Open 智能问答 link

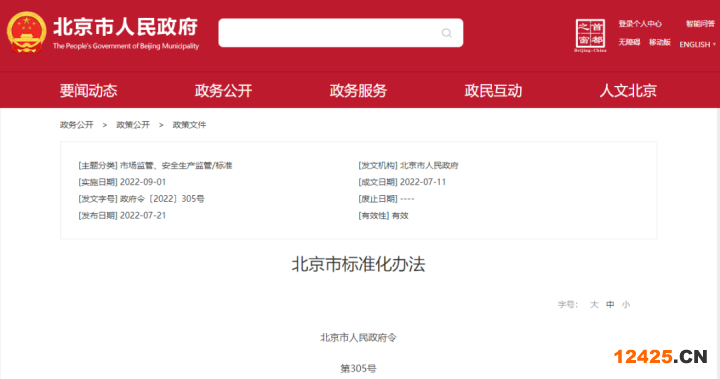[x=700, y=24]
